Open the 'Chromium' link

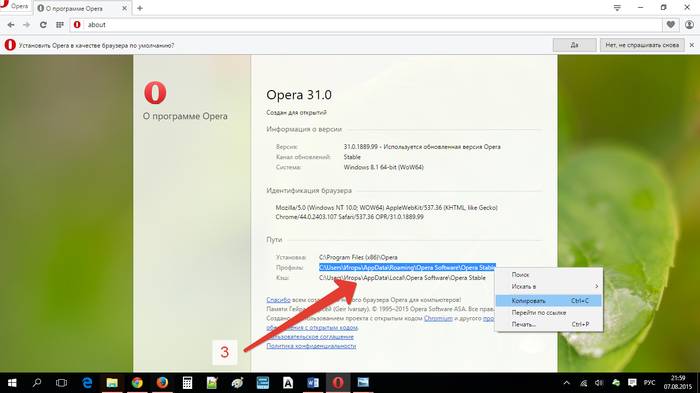coord(438,318)
